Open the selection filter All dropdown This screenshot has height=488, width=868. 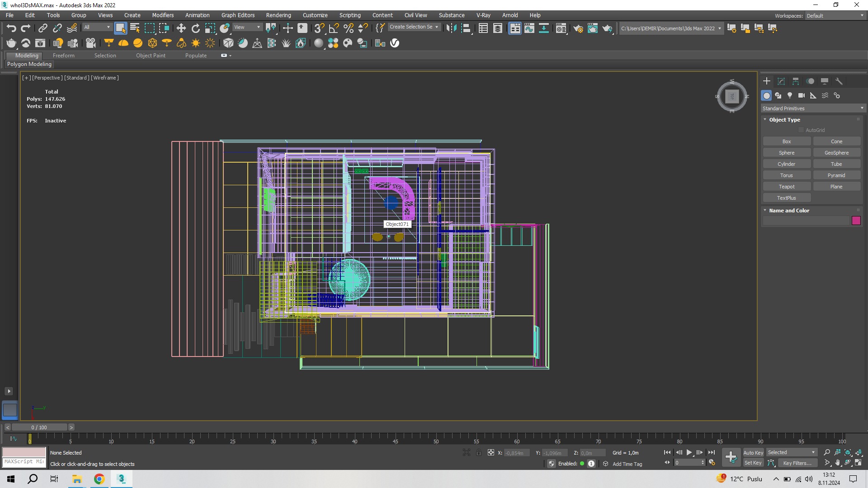click(97, 27)
